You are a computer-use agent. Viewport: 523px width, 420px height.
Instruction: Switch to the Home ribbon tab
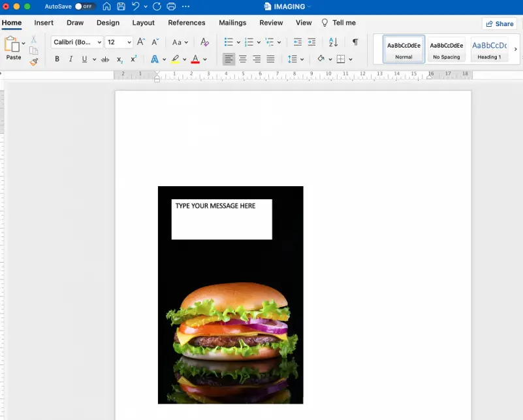(12, 23)
